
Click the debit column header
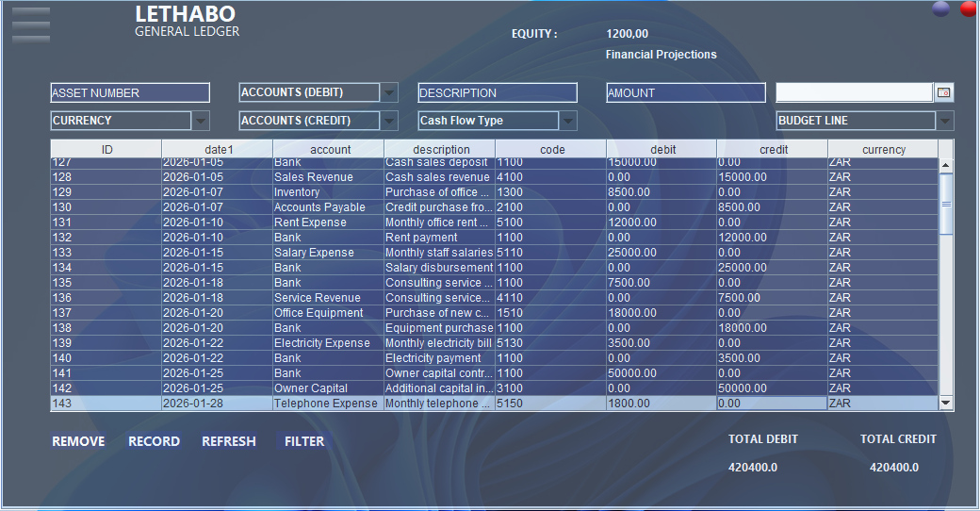(x=661, y=149)
